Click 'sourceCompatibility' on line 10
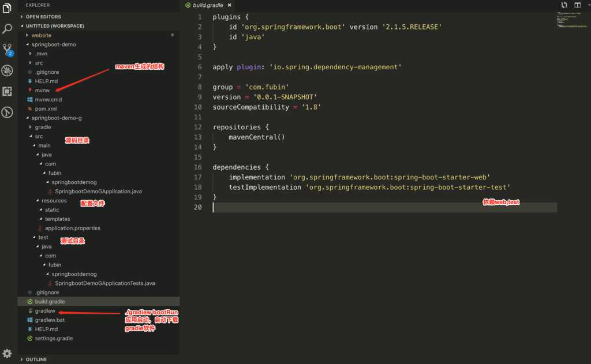591x364 pixels. [250, 107]
